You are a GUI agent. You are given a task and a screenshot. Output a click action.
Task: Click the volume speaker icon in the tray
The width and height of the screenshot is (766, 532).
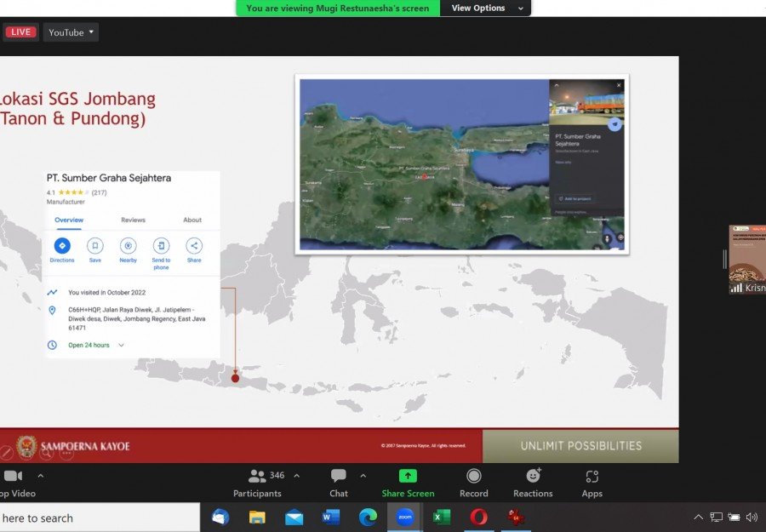tap(752, 517)
